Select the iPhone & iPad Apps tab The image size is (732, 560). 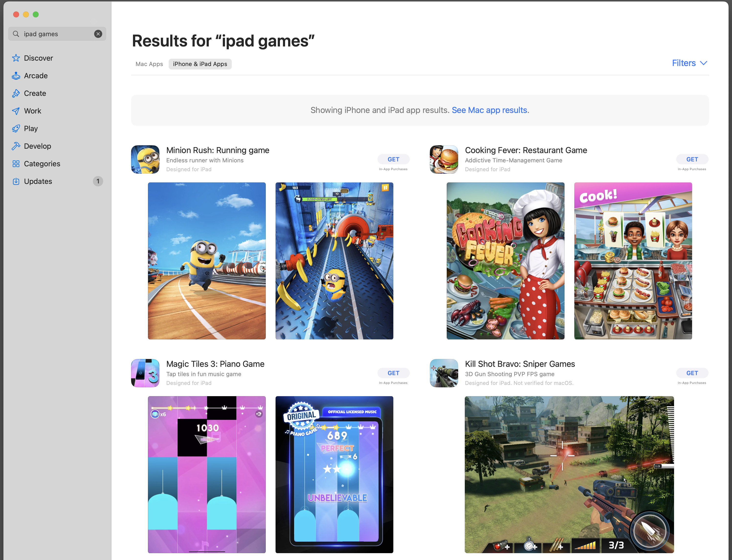click(x=200, y=64)
